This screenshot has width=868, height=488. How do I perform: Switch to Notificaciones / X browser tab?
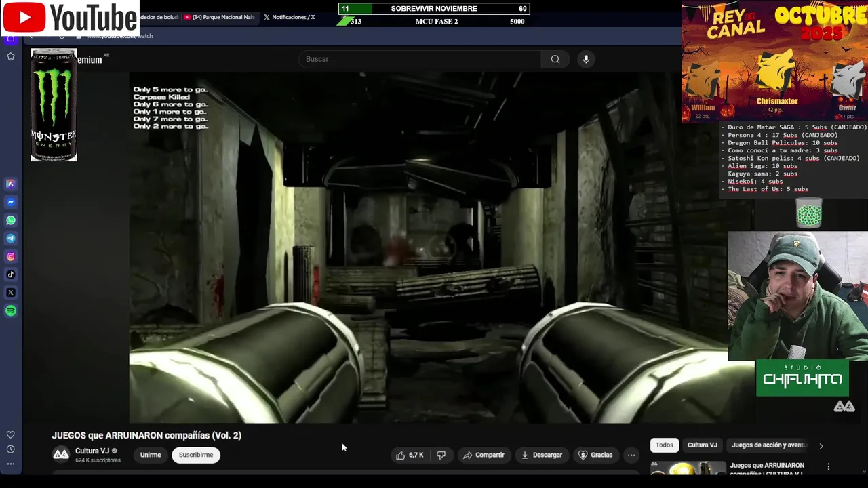coord(288,17)
